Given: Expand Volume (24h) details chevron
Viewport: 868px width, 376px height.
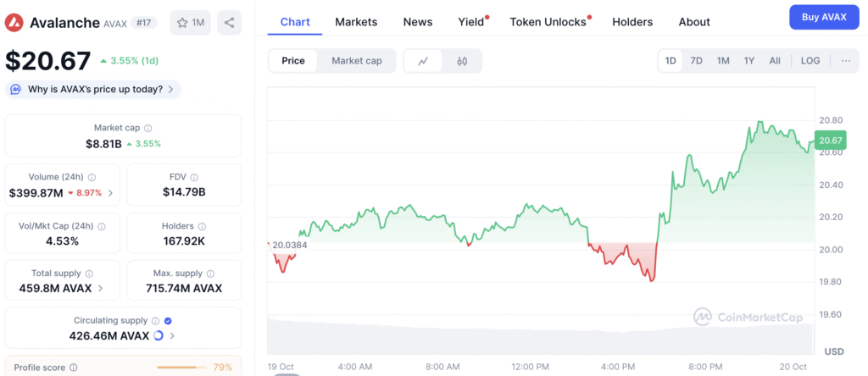Looking at the screenshot, I should coord(111,193).
